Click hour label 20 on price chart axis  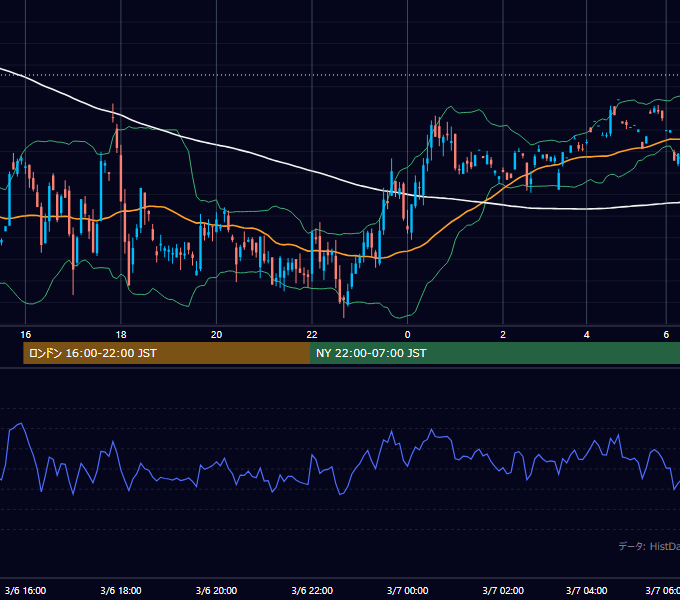(x=216, y=335)
